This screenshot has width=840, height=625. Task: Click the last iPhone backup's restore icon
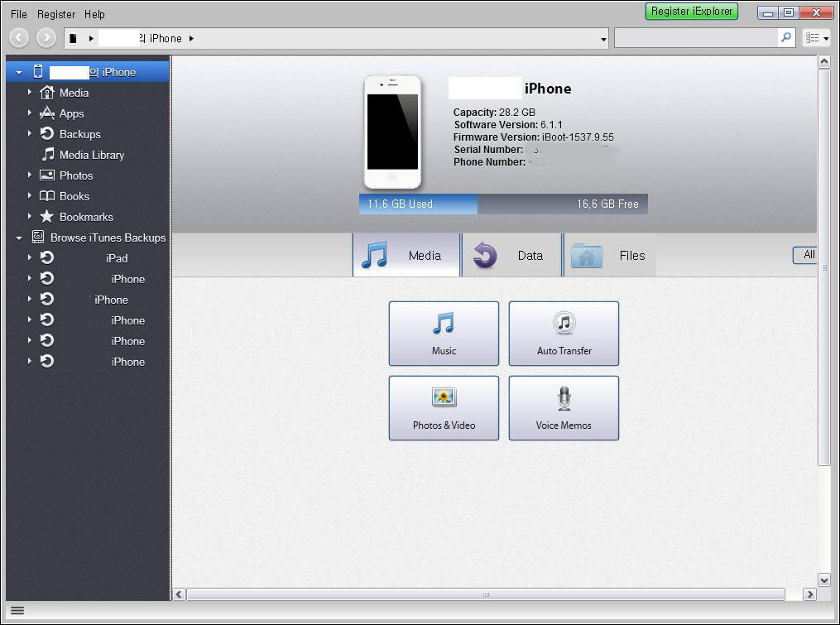(x=47, y=361)
